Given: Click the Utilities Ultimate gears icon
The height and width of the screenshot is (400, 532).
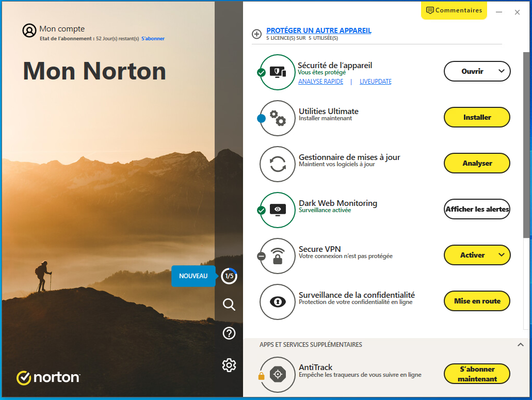Looking at the screenshot, I should [x=278, y=118].
